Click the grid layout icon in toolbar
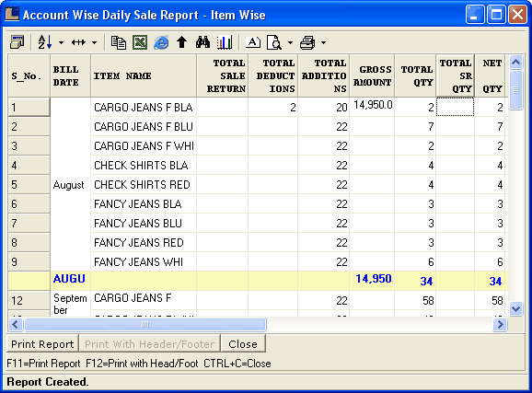 pos(17,42)
